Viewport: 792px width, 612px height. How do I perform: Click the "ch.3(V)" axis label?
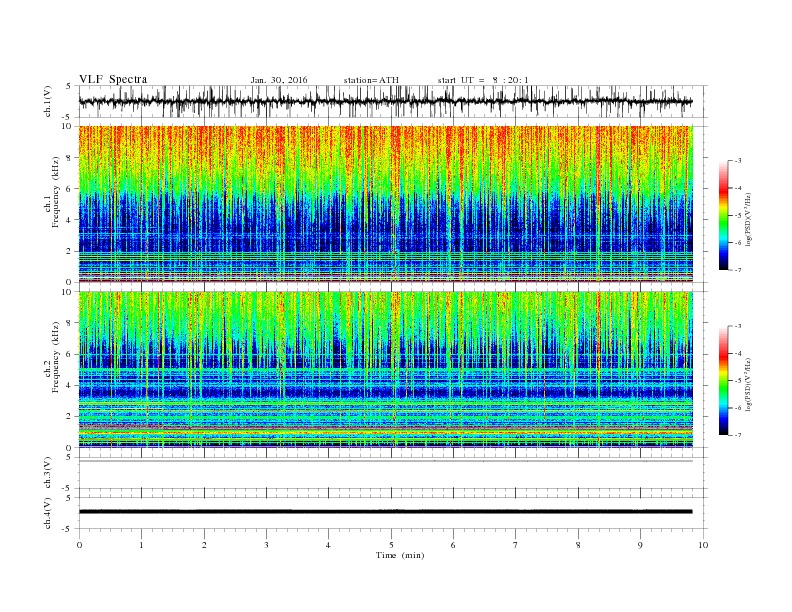(48, 473)
